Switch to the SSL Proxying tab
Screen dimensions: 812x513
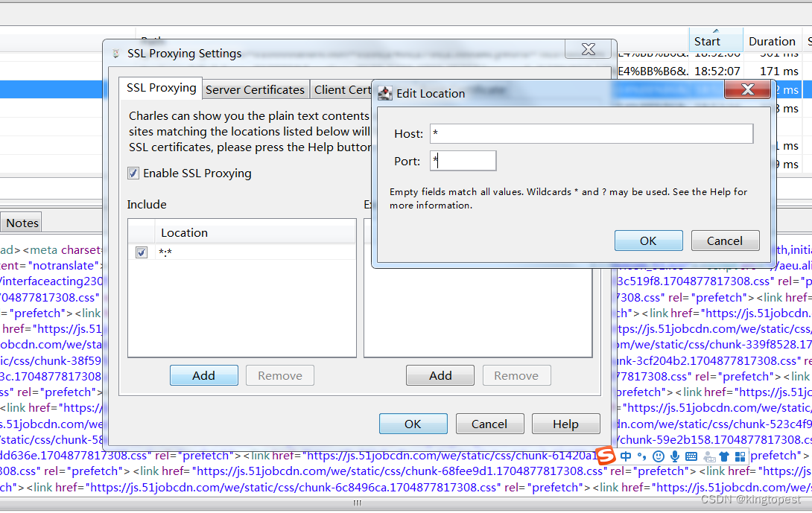[161, 88]
